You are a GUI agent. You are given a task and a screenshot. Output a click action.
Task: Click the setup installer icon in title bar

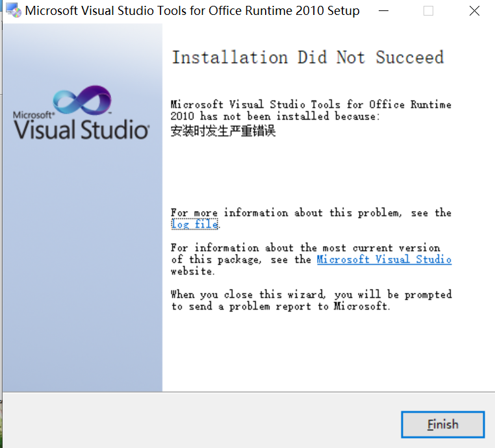(x=12, y=11)
